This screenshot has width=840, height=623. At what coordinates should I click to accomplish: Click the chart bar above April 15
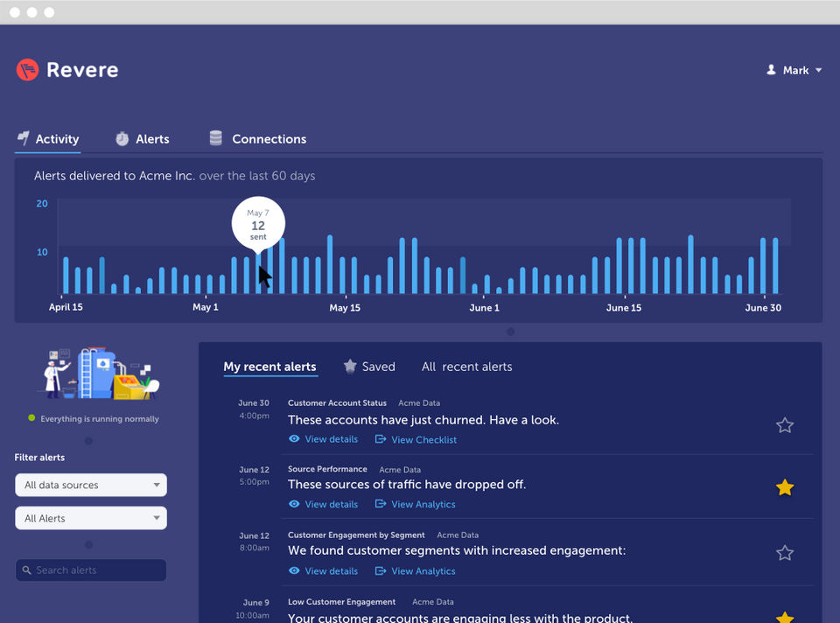[66, 276]
